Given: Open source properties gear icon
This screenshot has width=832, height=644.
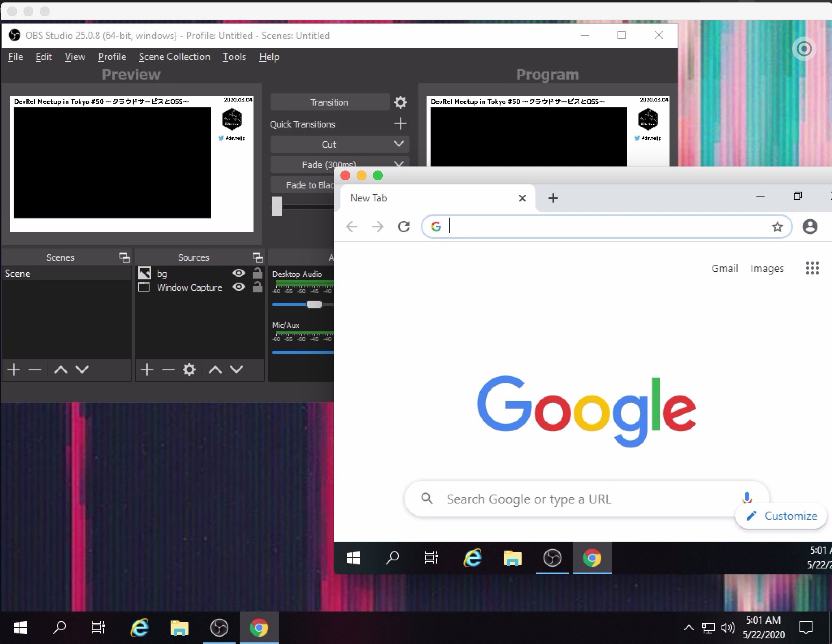Looking at the screenshot, I should point(189,370).
